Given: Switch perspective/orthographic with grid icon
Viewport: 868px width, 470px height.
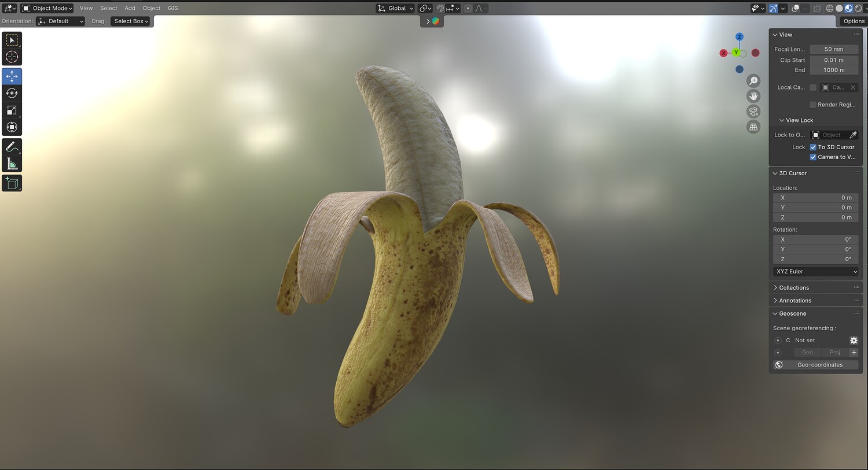Looking at the screenshot, I should coord(753,127).
